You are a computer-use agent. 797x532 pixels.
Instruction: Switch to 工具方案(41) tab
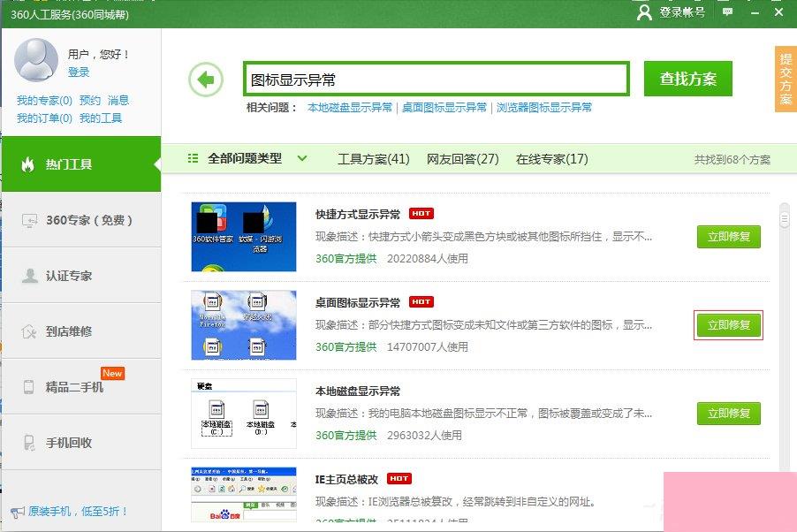point(374,159)
